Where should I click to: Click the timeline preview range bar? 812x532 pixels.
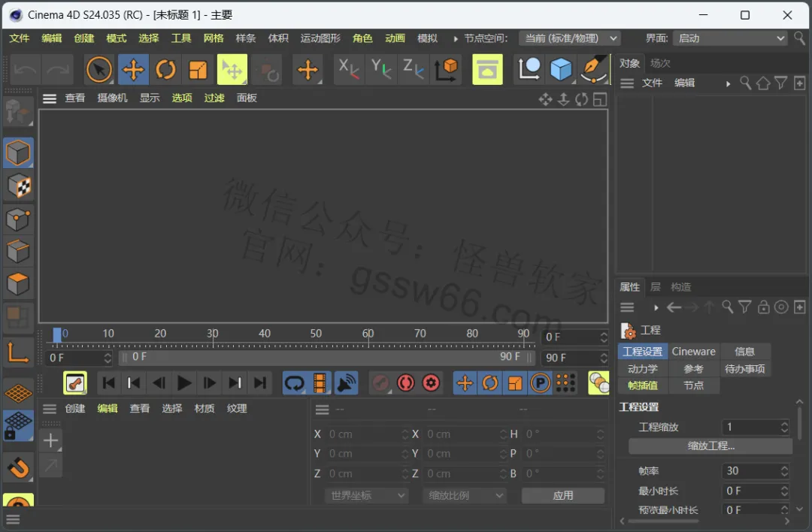(326, 357)
